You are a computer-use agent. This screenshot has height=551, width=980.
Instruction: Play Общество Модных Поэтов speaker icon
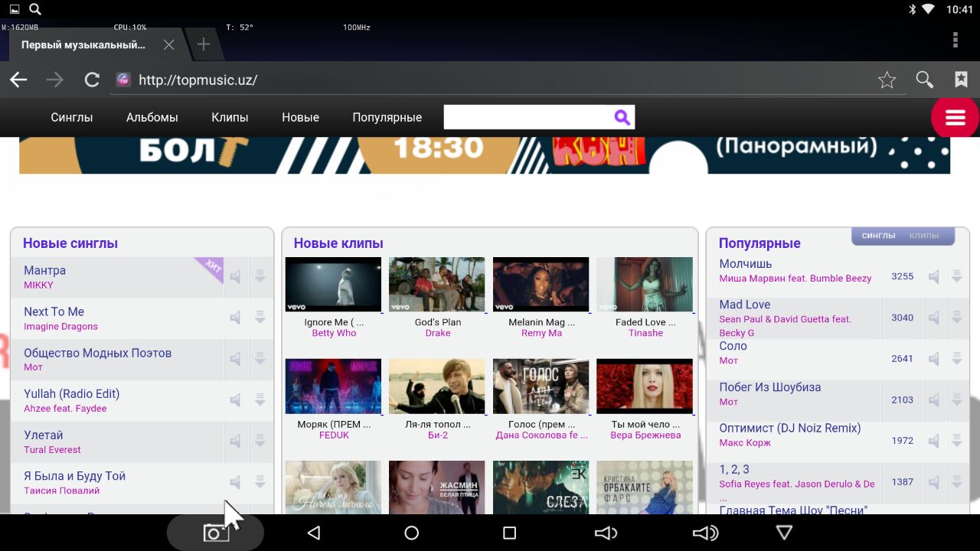pyautogui.click(x=236, y=359)
